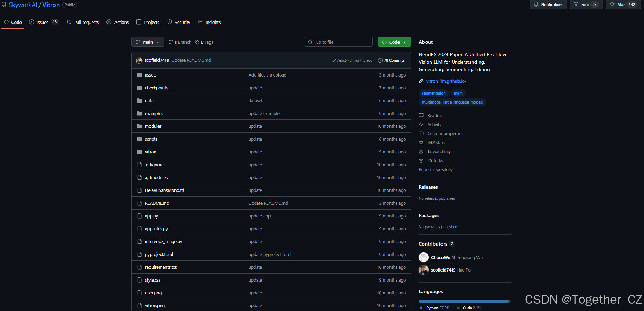Open the examples folder

(154, 114)
